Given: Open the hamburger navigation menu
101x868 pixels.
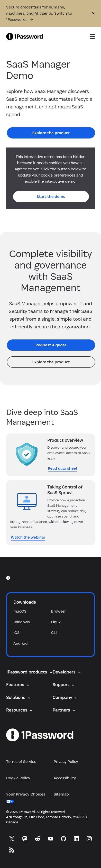Looking at the screenshot, I should coord(92,36).
